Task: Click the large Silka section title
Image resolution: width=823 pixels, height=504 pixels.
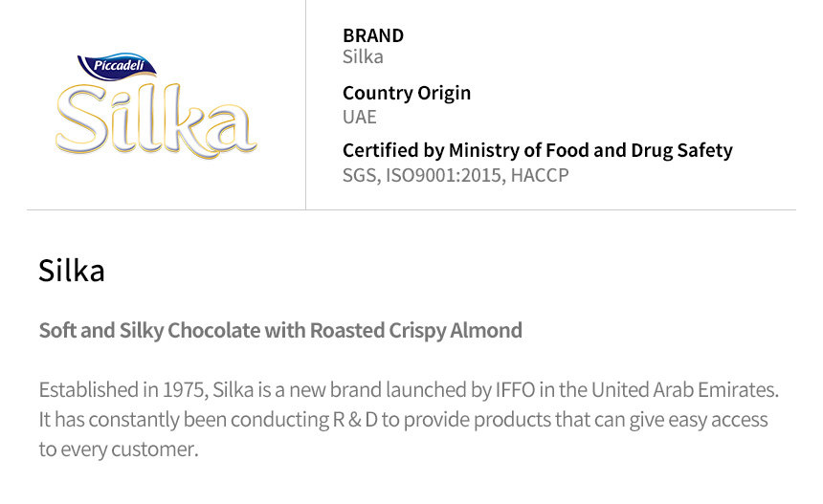Action: [x=72, y=271]
